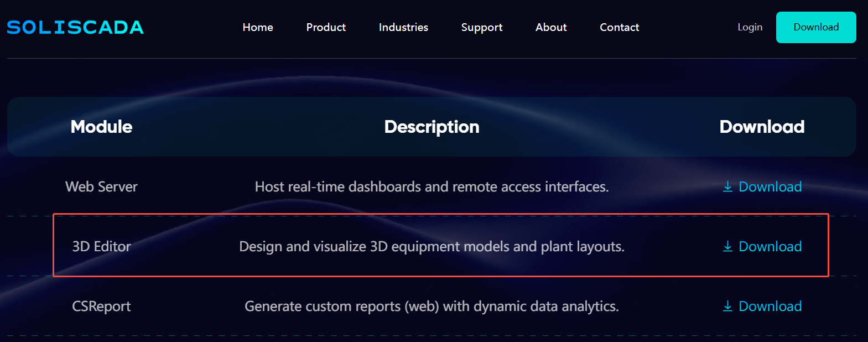
Task: Go to the Contact page
Action: pos(619,27)
